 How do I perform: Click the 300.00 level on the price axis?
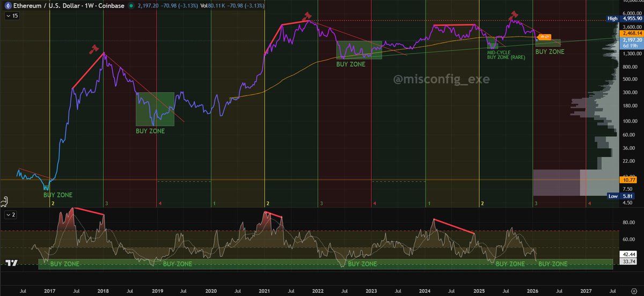click(x=630, y=92)
